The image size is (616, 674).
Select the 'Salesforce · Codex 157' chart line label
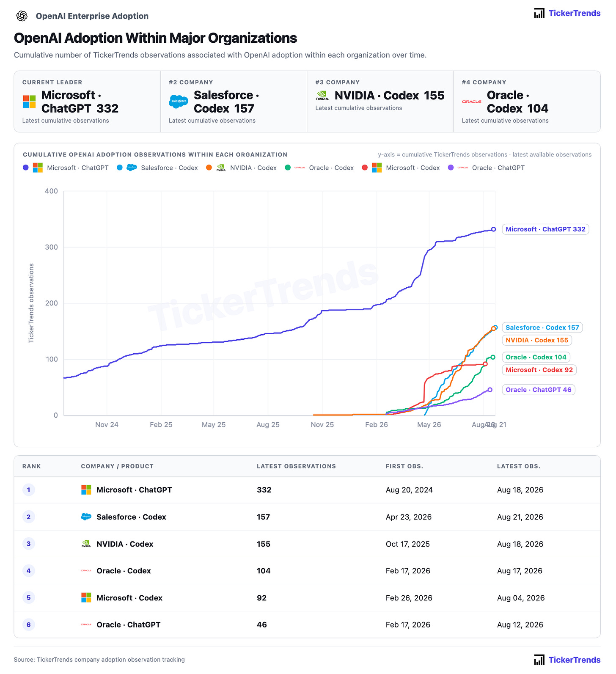coord(542,327)
